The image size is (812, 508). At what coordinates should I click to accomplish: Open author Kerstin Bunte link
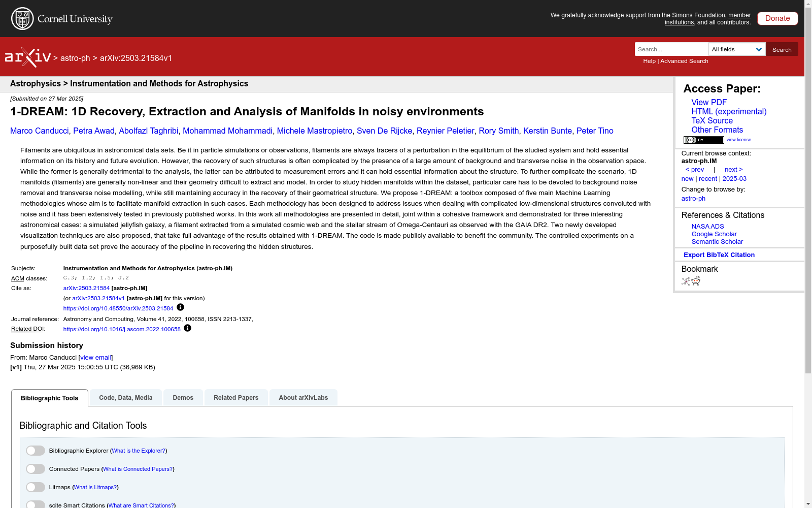click(548, 131)
